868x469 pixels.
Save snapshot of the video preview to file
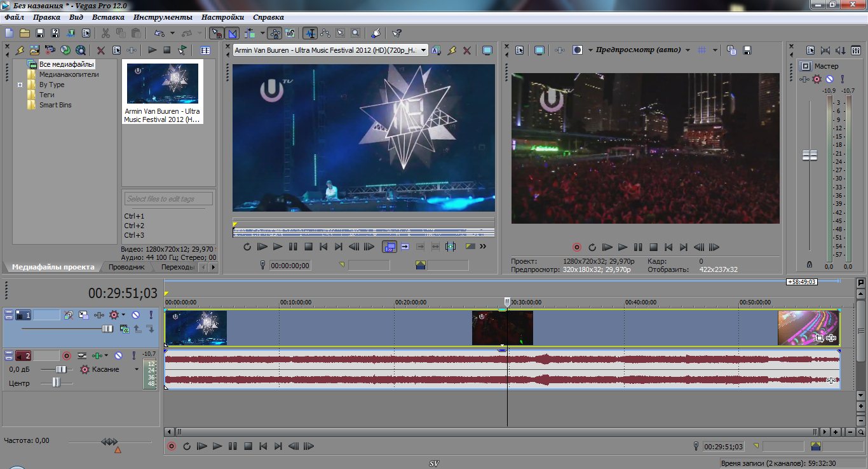pyautogui.click(x=747, y=50)
